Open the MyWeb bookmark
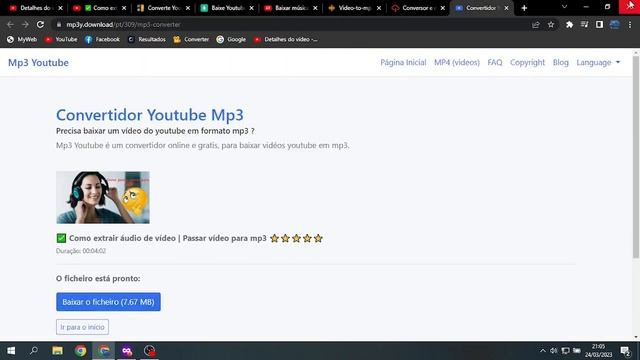 point(22,39)
